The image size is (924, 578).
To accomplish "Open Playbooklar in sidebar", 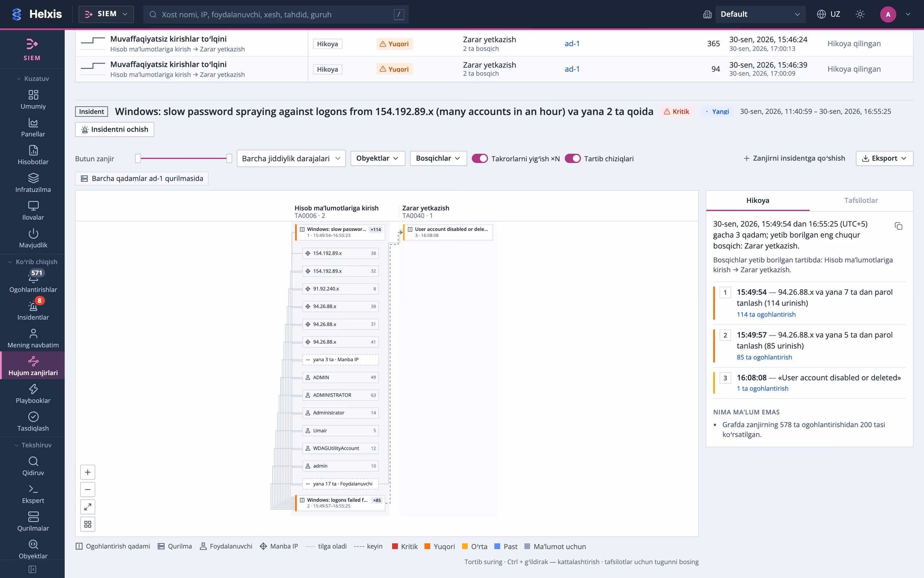I will click(x=33, y=394).
